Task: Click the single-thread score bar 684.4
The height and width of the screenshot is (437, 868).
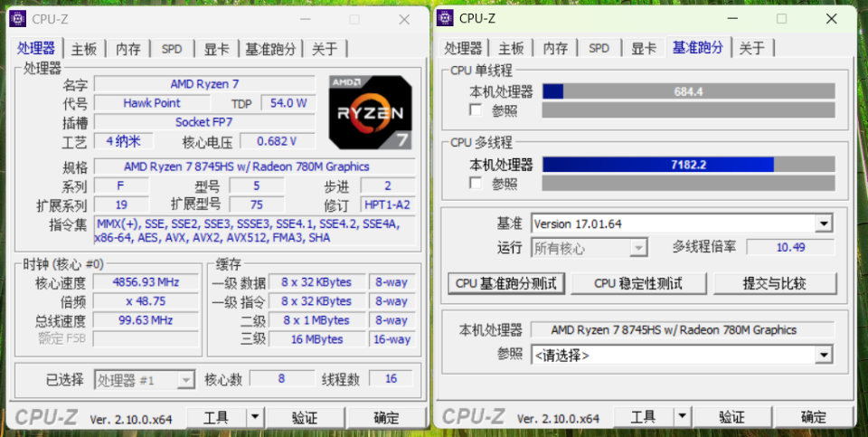Action: [x=688, y=91]
